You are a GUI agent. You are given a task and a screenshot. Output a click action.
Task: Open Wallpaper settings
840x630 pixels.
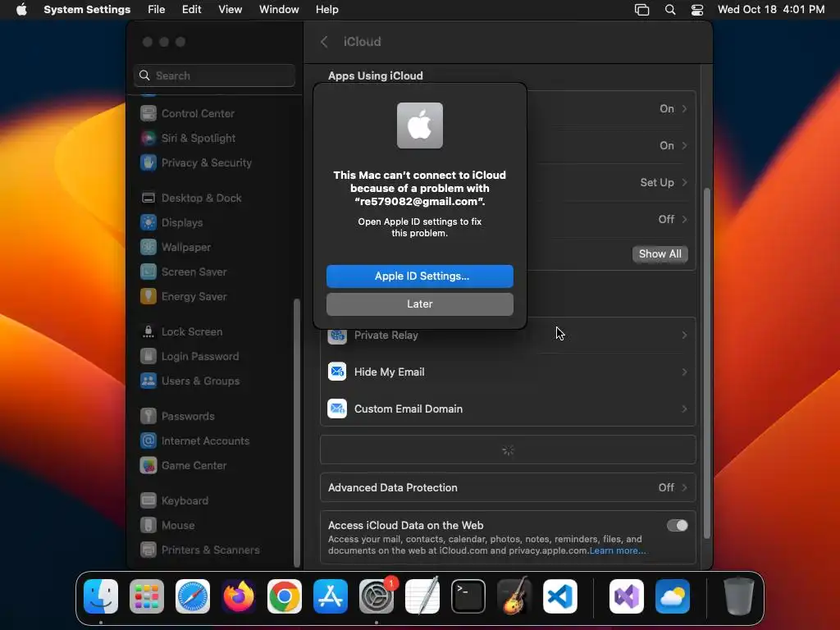click(x=176, y=248)
